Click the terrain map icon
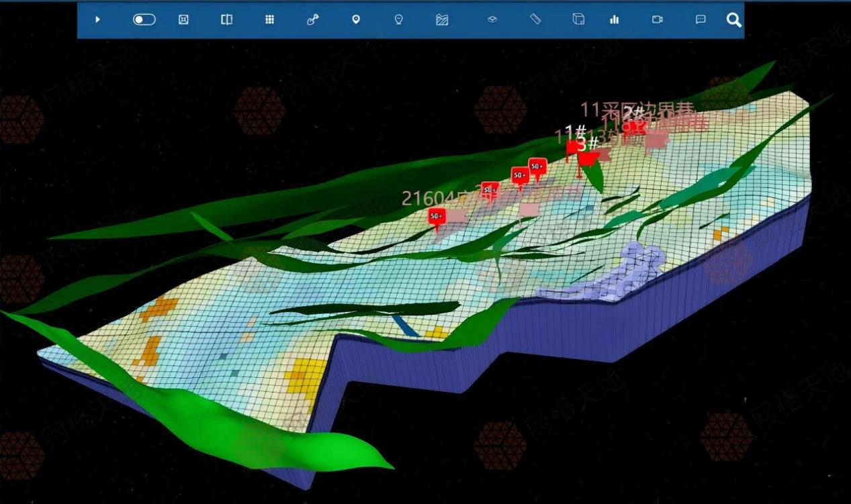851x504 pixels. [x=442, y=19]
